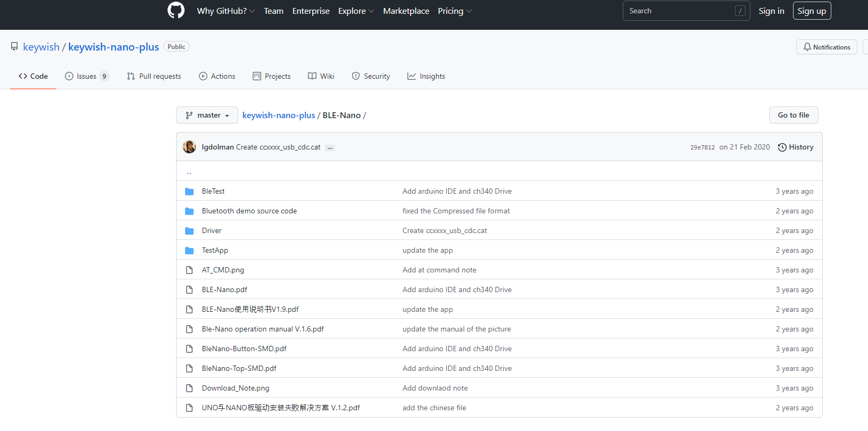The height and width of the screenshot is (431, 868).
Task: Open the Team page
Action: (x=273, y=11)
